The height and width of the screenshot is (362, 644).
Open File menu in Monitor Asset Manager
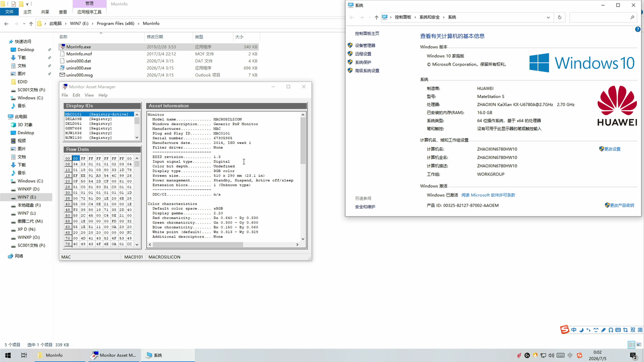(65, 95)
